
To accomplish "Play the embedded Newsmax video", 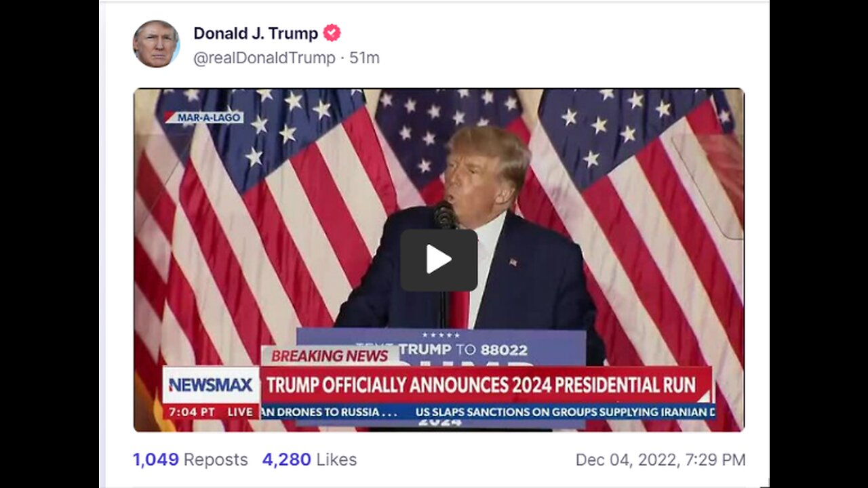I will 439,260.
